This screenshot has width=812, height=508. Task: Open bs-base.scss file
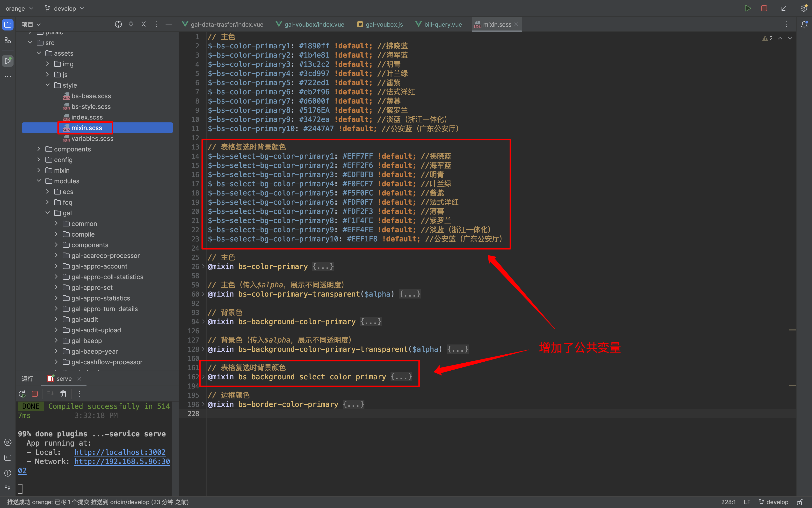coord(91,96)
